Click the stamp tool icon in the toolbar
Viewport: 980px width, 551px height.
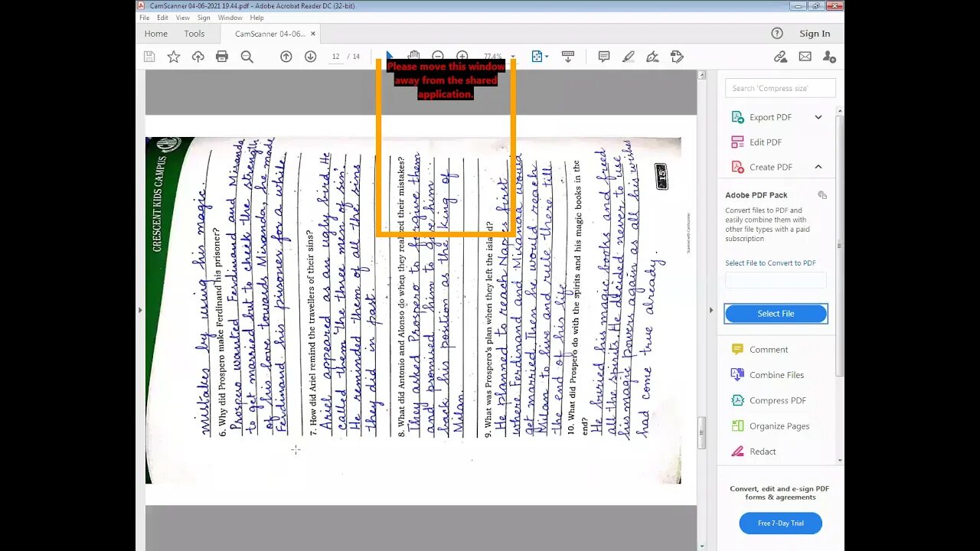click(x=677, y=57)
